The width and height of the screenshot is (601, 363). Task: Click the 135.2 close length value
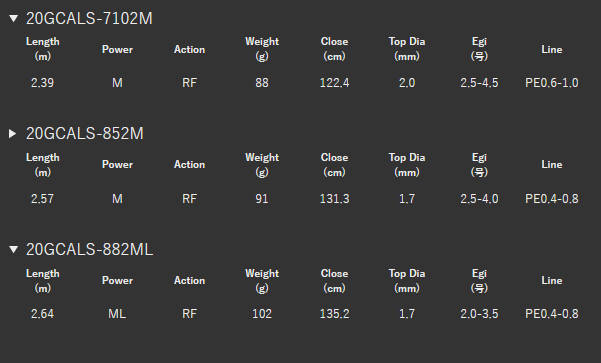(x=334, y=314)
